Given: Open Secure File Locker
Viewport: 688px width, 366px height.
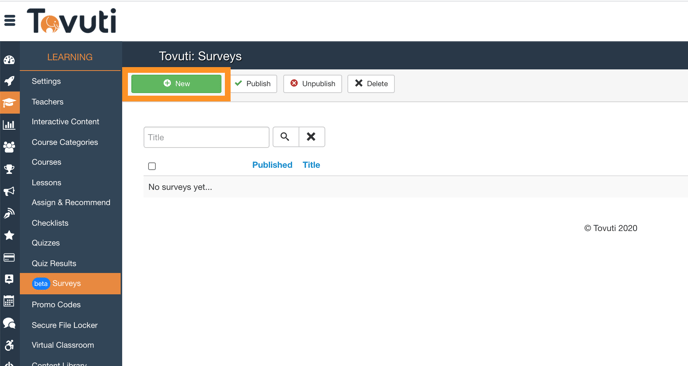Looking at the screenshot, I should (64, 325).
